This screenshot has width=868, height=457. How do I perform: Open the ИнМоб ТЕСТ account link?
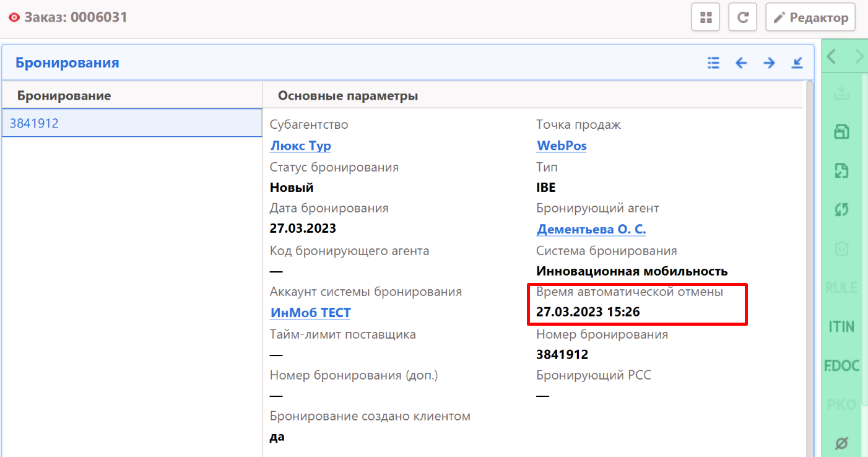coord(310,313)
